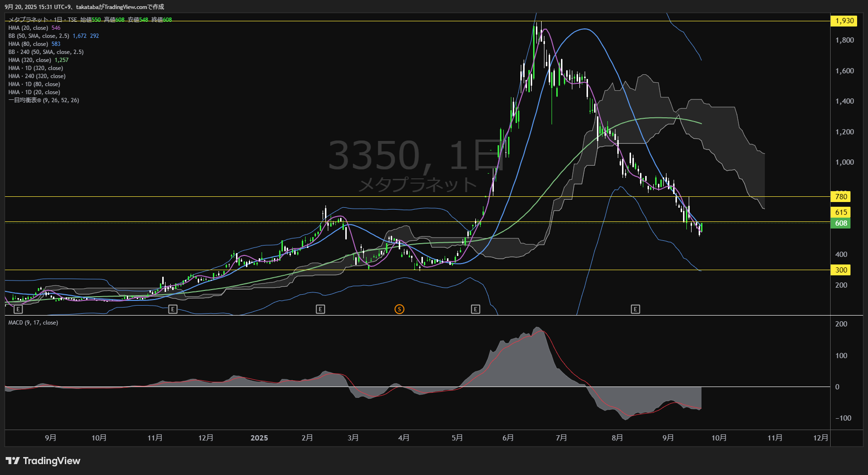Select the HMA (80, close) 583 legend

tap(34, 44)
